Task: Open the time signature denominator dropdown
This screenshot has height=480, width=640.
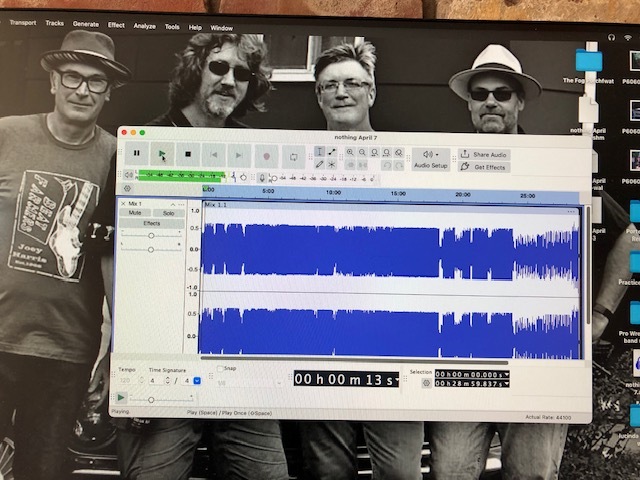Action: click(x=197, y=381)
